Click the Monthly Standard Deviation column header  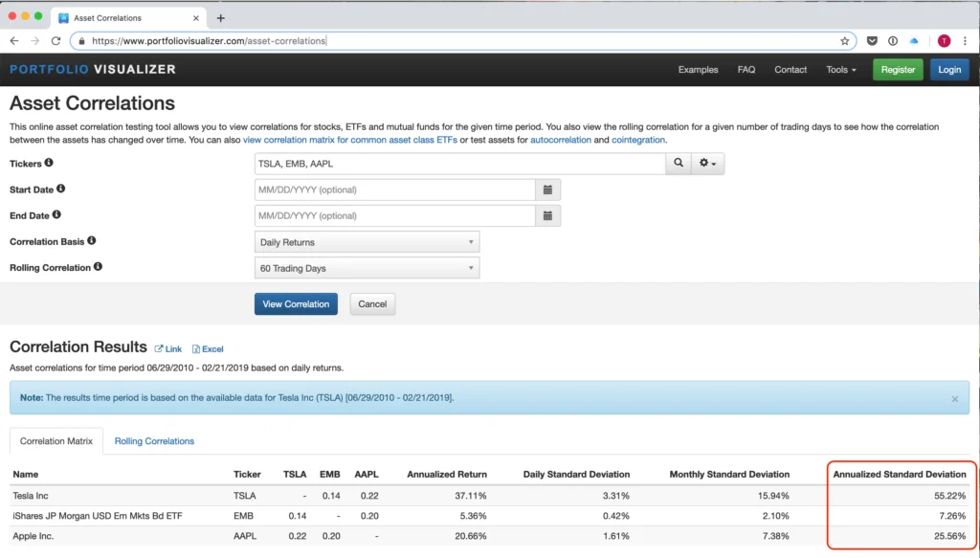tap(729, 475)
